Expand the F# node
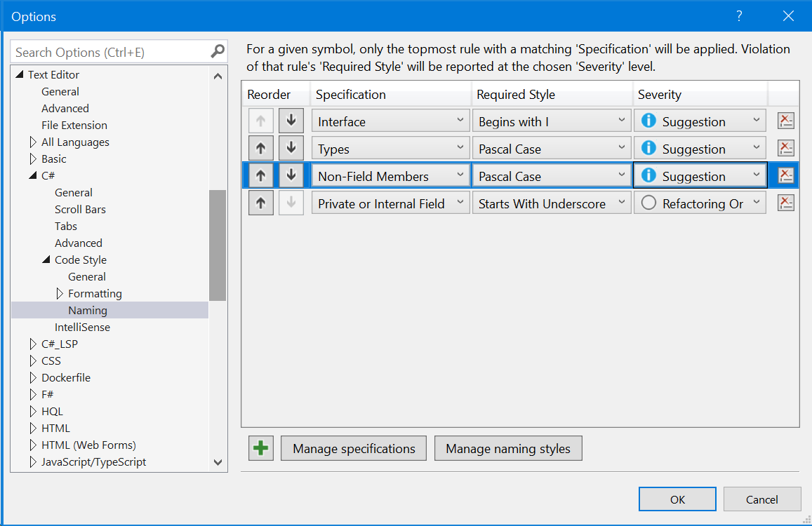The image size is (812, 526). (x=33, y=394)
